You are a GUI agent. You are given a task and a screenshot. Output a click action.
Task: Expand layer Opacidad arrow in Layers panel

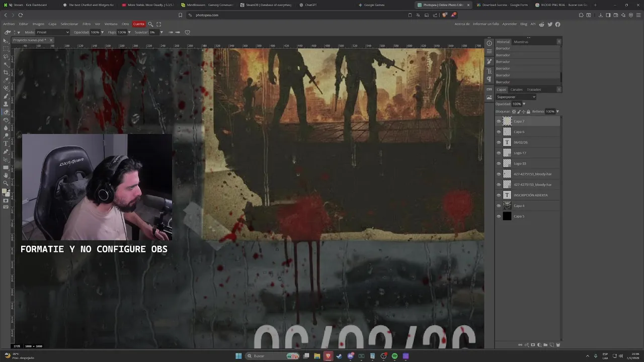tap(524, 104)
